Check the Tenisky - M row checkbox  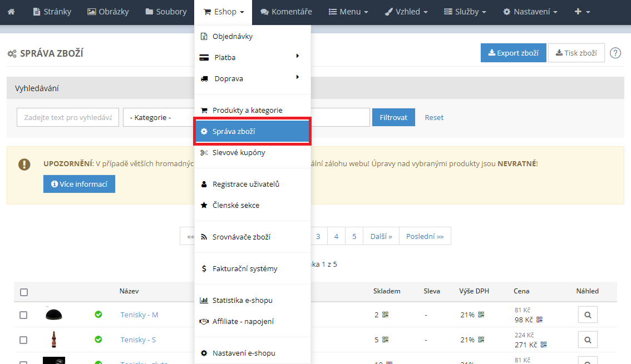(23, 315)
